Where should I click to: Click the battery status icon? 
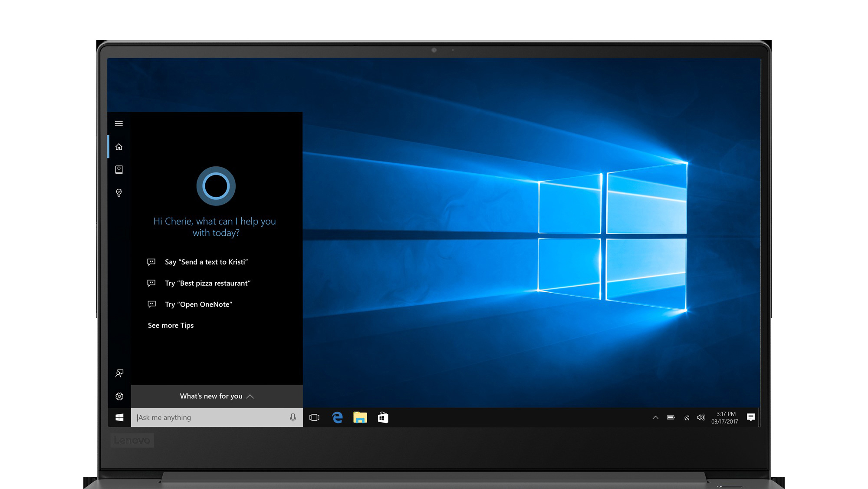[x=671, y=417]
